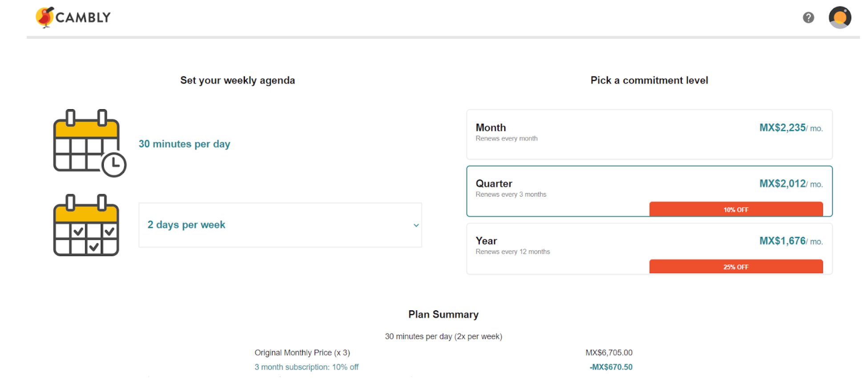
Task: Click the CAMBLY wordmark text
Action: click(83, 17)
